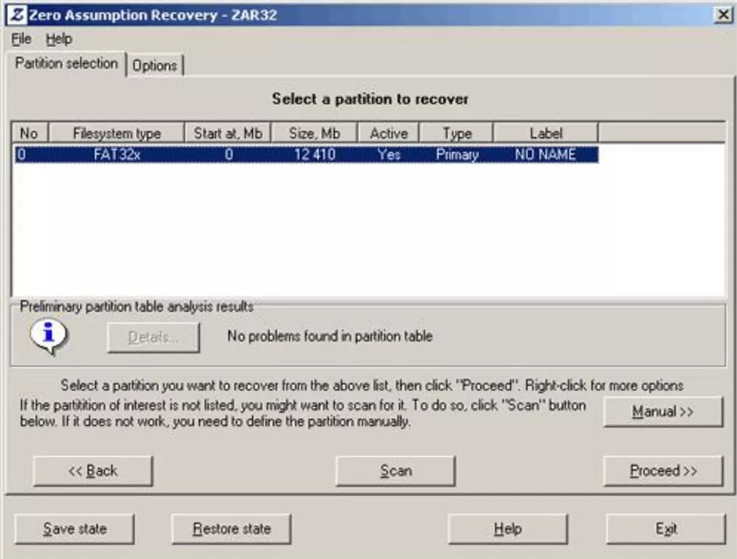
Task: Click the Manual >> button
Action: tap(663, 411)
